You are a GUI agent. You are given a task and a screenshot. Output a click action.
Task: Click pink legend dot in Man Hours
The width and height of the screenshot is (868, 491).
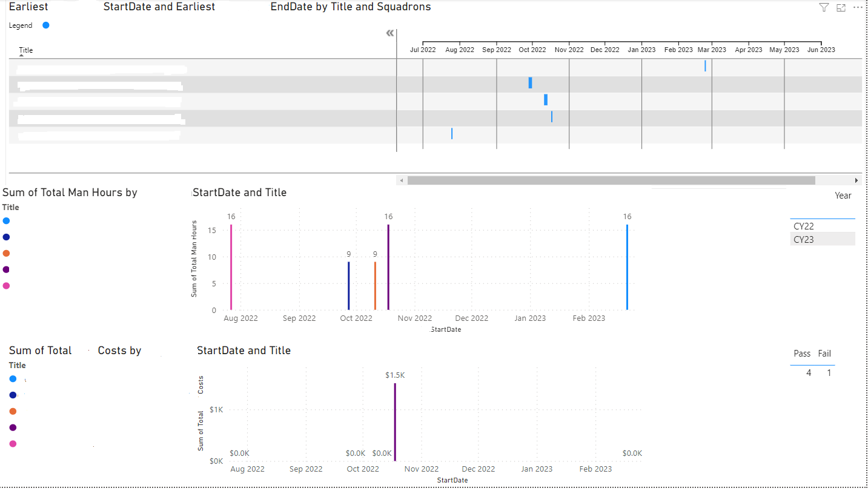tap(6, 286)
